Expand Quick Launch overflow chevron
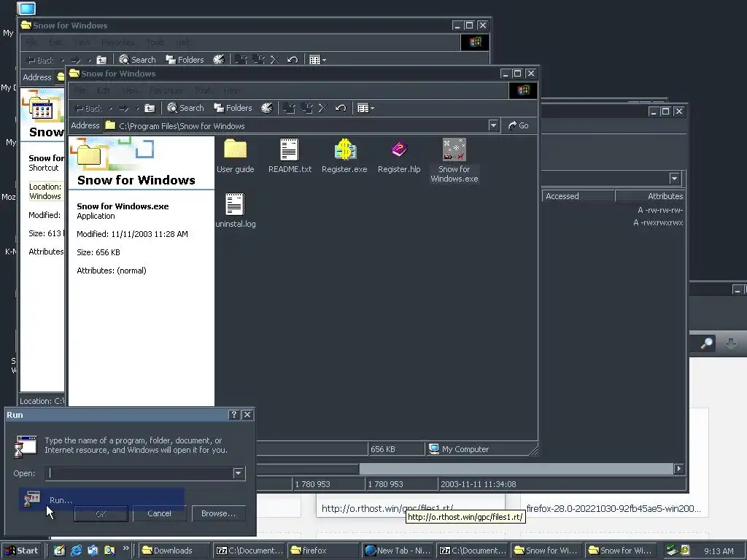Image resolution: width=747 pixels, height=560 pixels. 125,548
